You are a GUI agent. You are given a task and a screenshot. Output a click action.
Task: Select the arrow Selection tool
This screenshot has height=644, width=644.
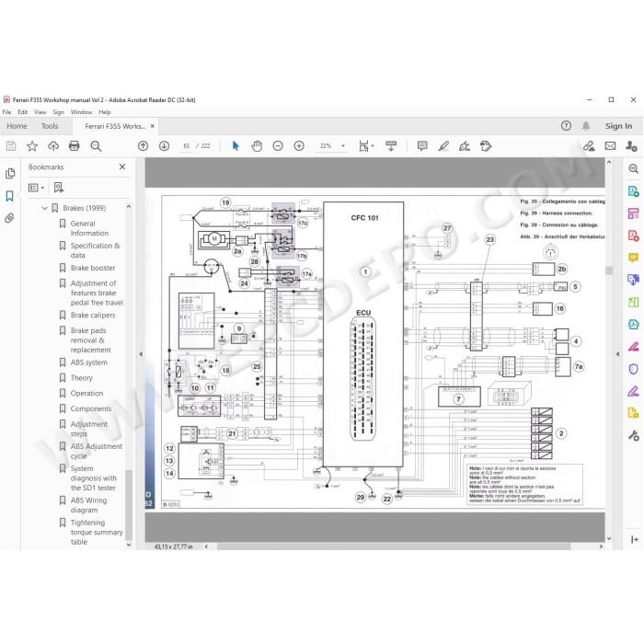(x=236, y=146)
